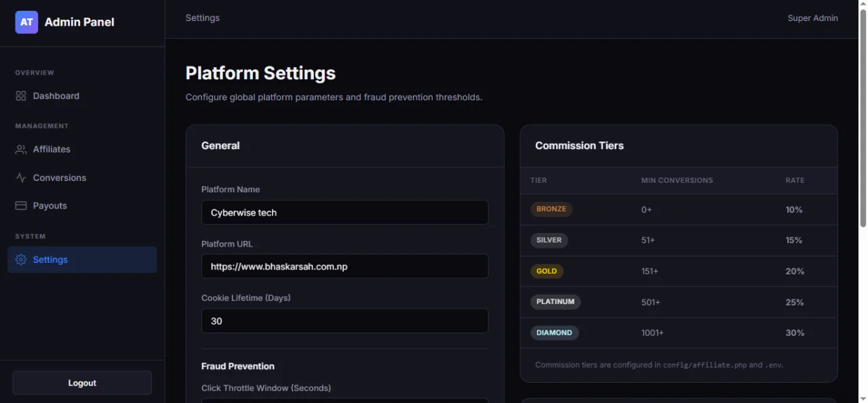This screenshot has height=403, width=868.
Task: Click the page vertical scrollbar thumb
Action: pos(863,119)
